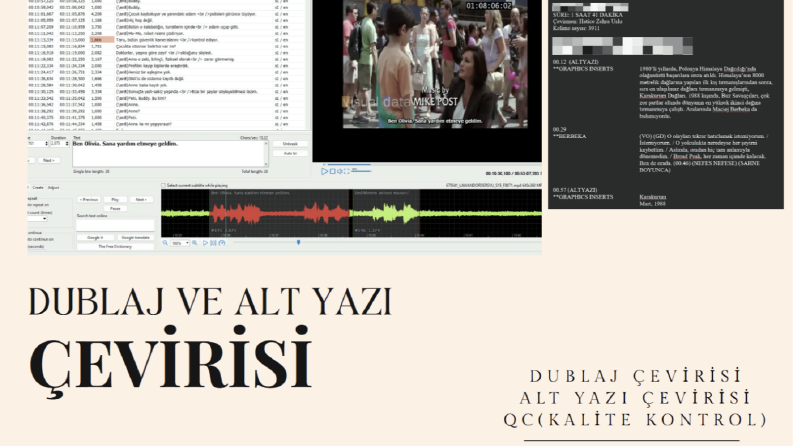Open the repeat count dropdown
Screen dimensions: 793x446
38,219
